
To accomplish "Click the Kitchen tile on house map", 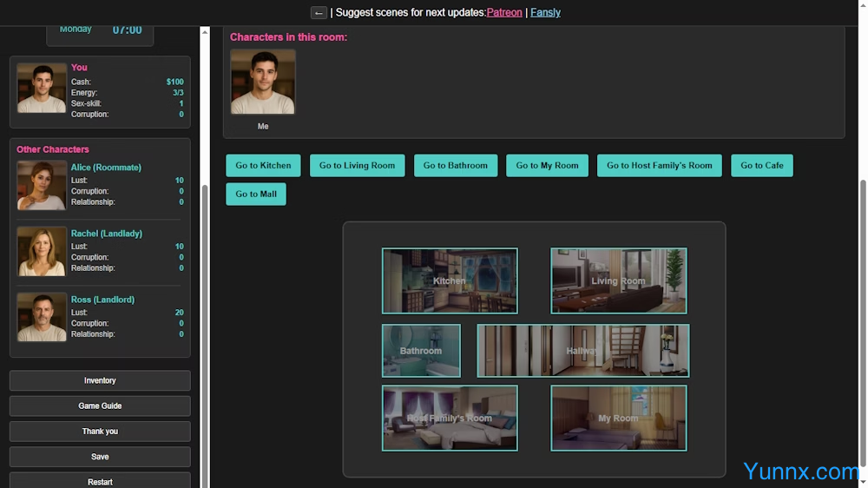I will point(450,280).
